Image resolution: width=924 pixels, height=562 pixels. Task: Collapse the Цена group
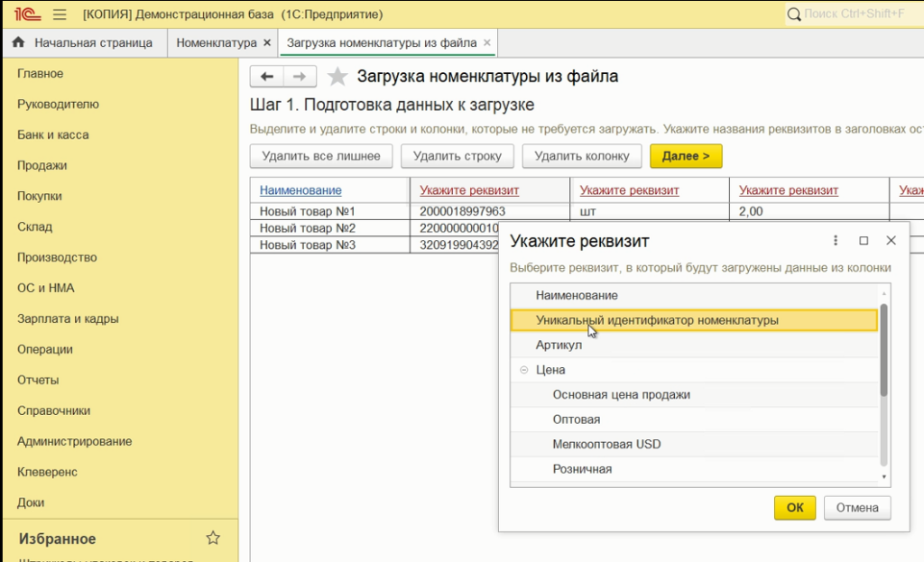tap(524, 370)
